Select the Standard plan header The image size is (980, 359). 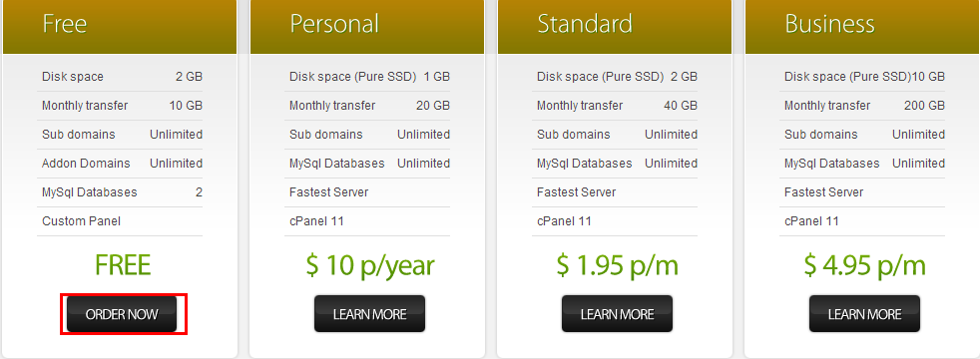615,27
